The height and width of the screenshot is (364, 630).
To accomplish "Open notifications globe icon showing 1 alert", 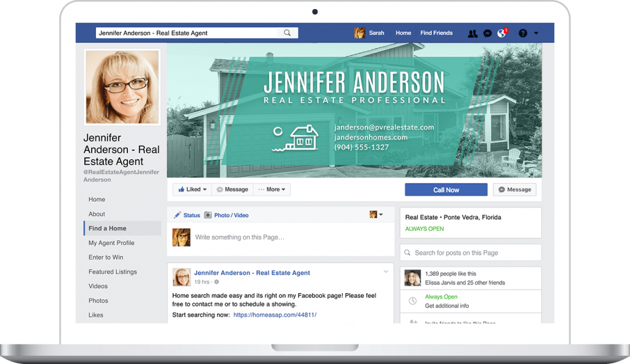I will tap(501, 33).
